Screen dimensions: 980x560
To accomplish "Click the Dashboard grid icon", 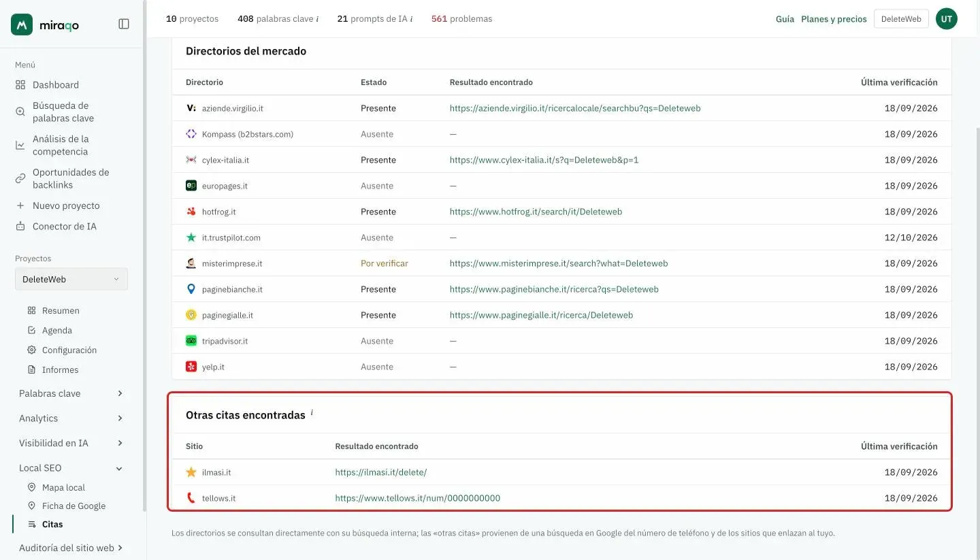I will 20,85.
